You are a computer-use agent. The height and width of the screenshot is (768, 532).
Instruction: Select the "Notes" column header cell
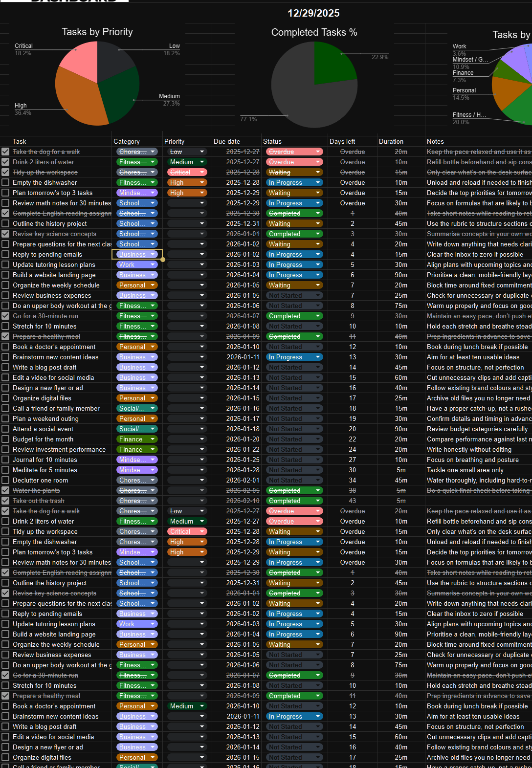435,141
